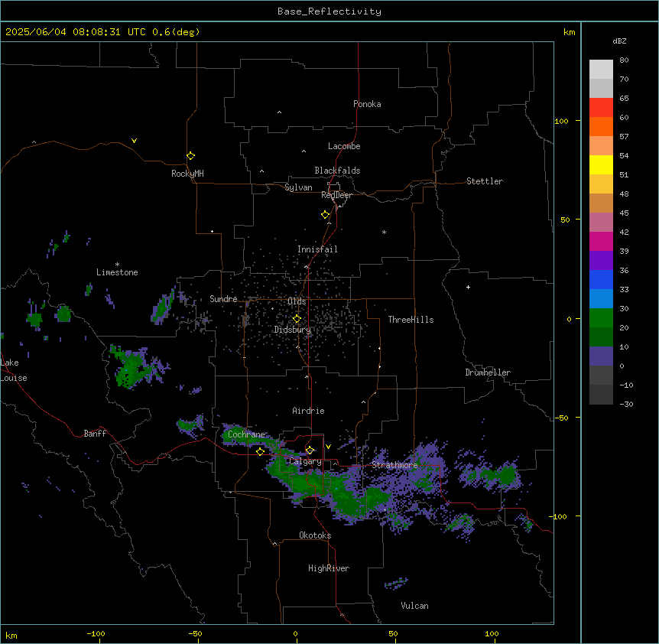Click the RedDeer city label
Screen dimensions: 659x644
coord(336,195)
